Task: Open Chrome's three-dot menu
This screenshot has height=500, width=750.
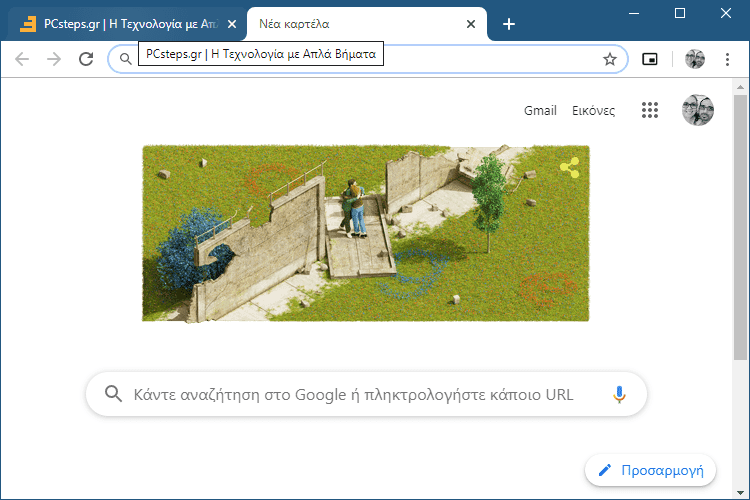Action: 727,59
